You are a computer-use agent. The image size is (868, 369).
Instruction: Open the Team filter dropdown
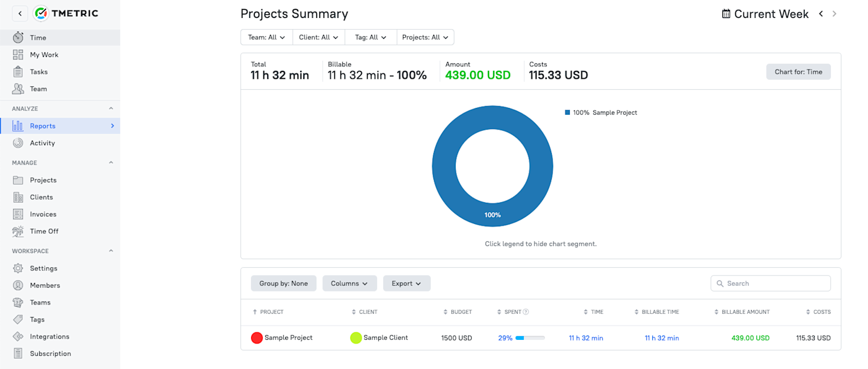(x=267, y=37)
